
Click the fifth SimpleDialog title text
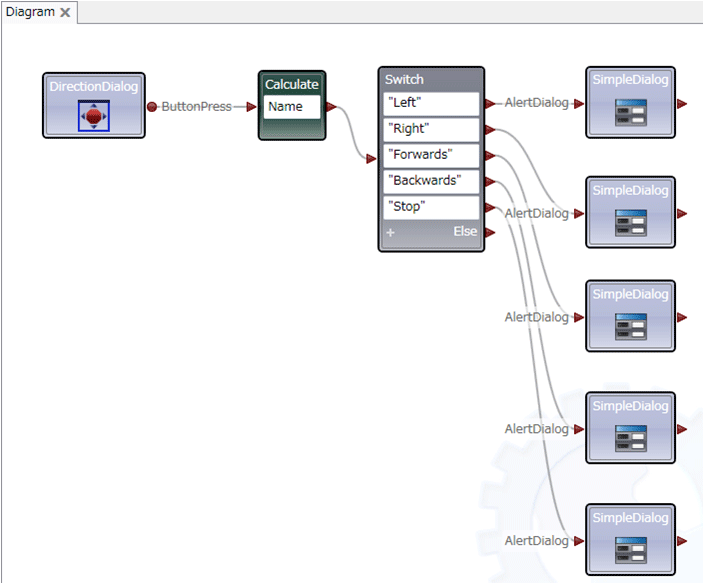coord(630,518)
